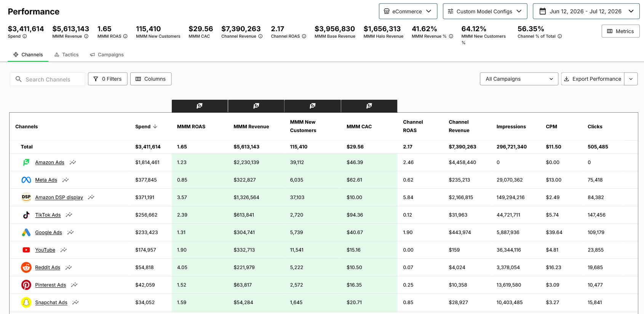Click the Amazon Ads channel logo
Image resolution: width=644 pixels, height=314 pixels.
point(26,163)
